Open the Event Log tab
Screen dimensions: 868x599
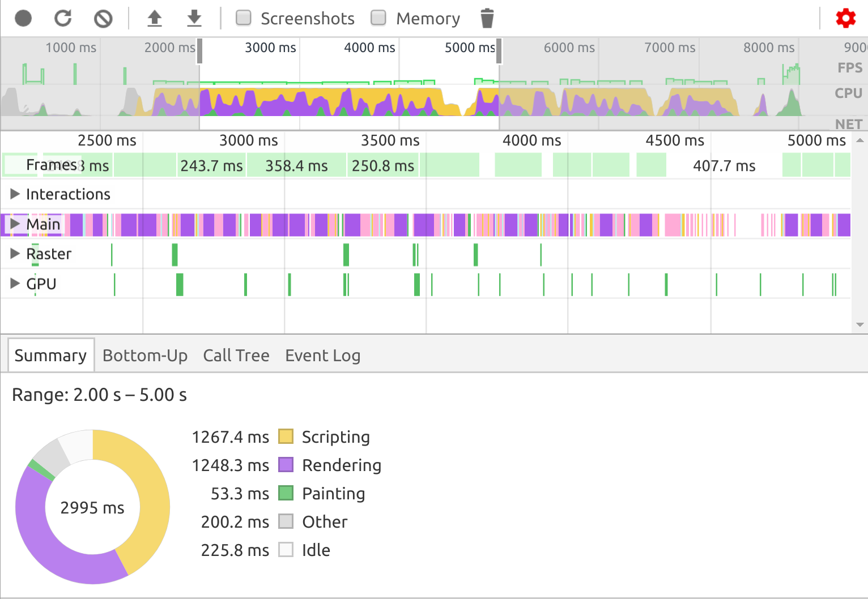click(323, 356)
